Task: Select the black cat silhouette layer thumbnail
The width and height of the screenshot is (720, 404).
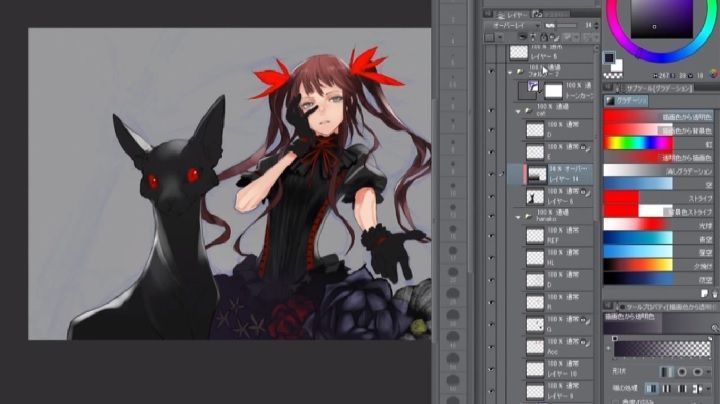Action: coord(535,196)
